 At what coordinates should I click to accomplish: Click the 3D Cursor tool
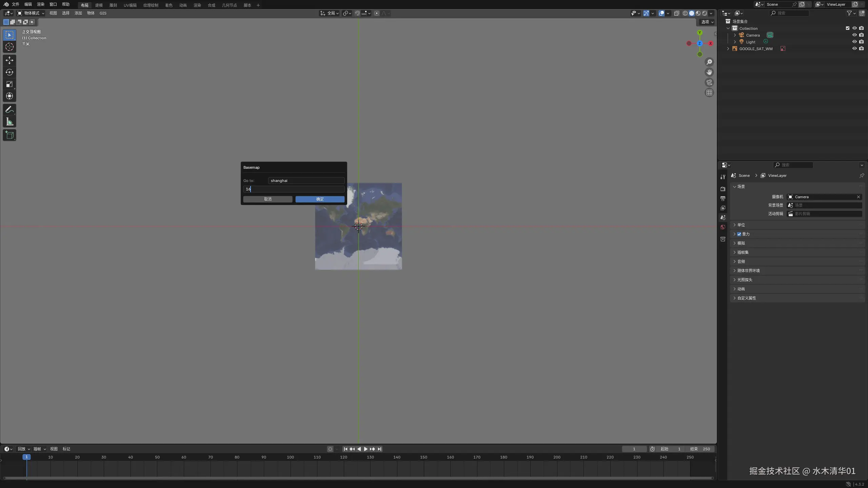pyautogui.click(x=9, y=47)
